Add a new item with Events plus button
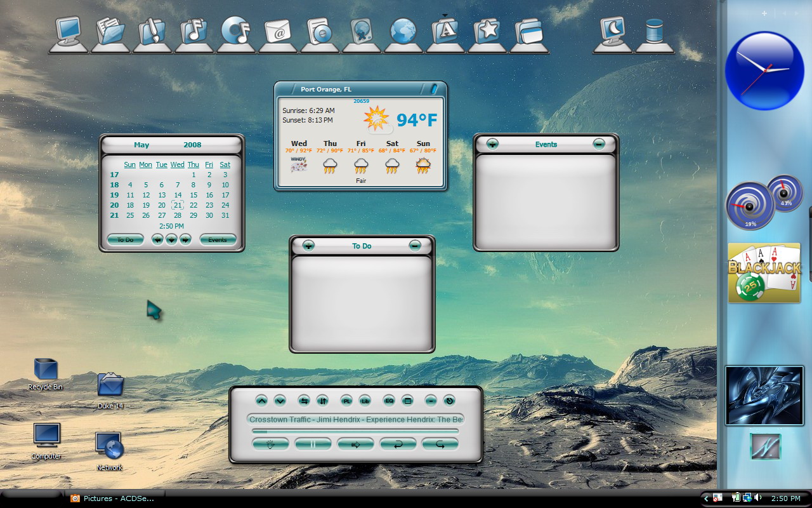Viewport: 812px width, 508px height. (492, 144)
